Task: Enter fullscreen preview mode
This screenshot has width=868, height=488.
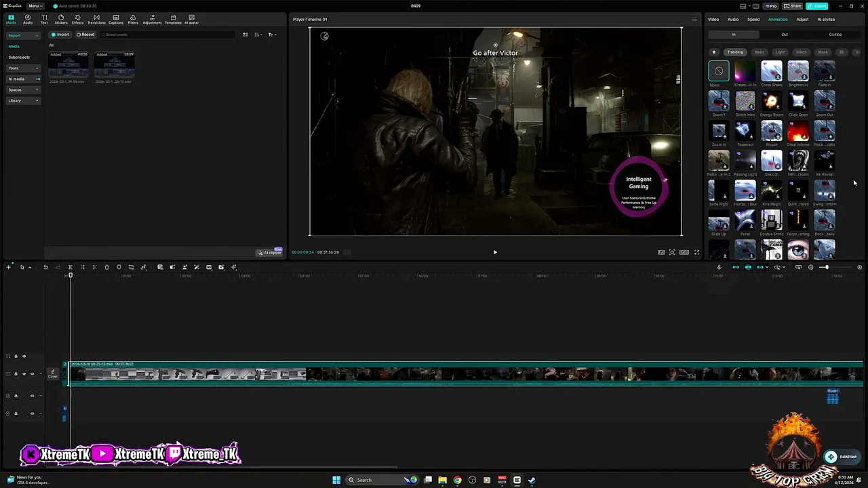Action: point(696,252)
